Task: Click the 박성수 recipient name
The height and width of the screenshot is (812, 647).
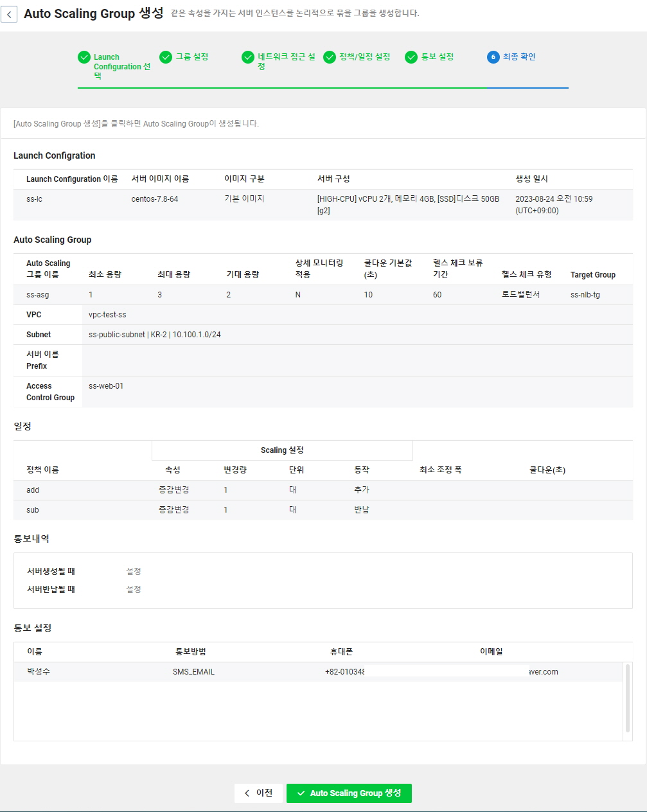Action: click(39, 671)
